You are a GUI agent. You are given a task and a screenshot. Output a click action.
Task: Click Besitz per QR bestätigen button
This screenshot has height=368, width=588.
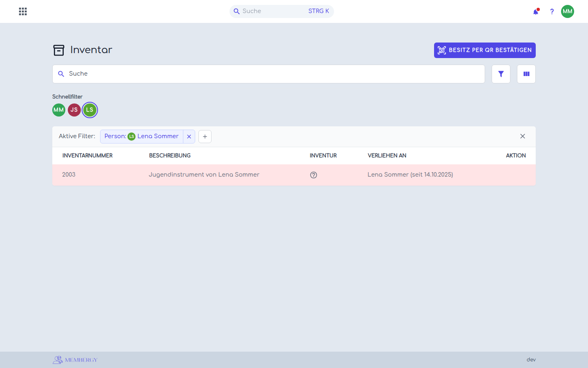tap(485, 50)
